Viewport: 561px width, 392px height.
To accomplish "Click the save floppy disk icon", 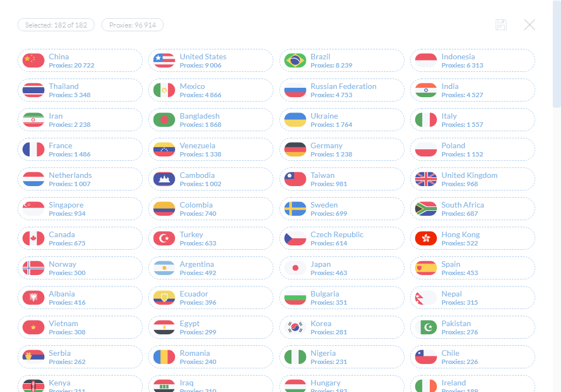I will point(501,25).
